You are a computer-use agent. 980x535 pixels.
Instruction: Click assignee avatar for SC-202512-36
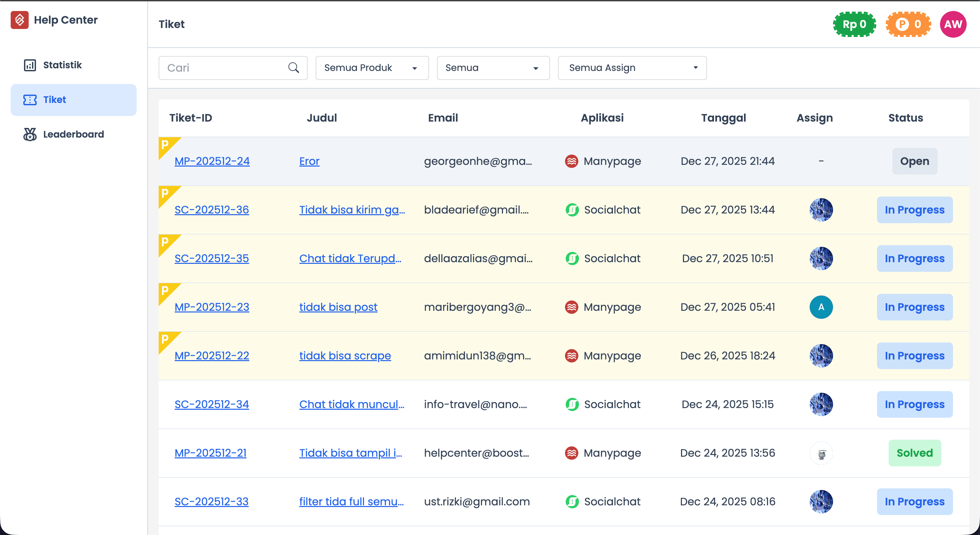pyautogui.click(x=821, y=210)
